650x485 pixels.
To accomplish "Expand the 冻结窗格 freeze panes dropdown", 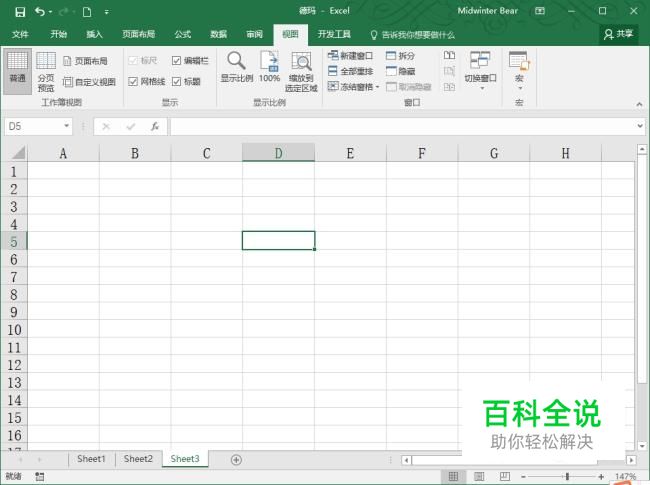I will click(x=377, y=87).
